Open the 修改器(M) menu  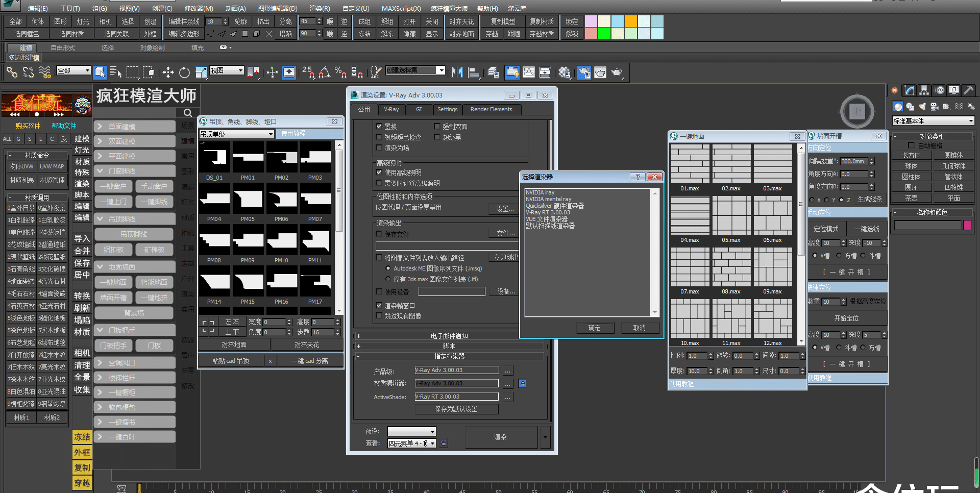coord(199,8)
